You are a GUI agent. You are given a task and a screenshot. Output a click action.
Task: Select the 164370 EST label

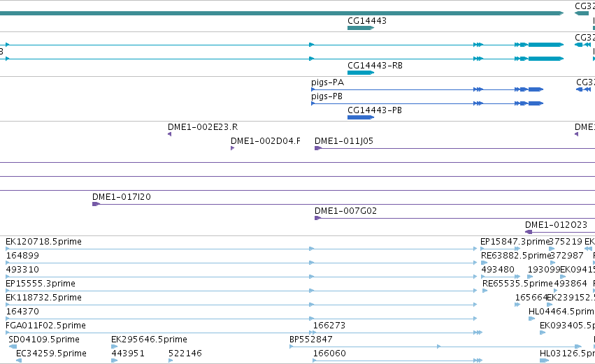22,312
